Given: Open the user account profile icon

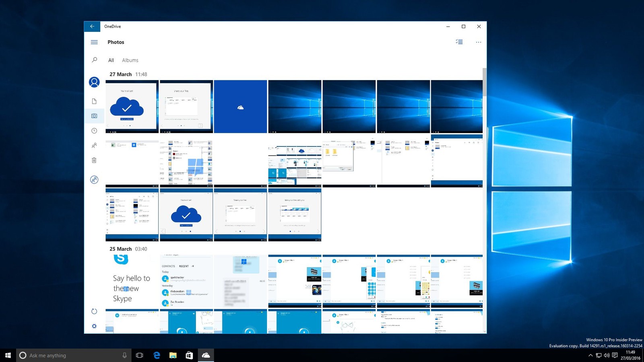Looking at the screenshot, I should (94, 82).
